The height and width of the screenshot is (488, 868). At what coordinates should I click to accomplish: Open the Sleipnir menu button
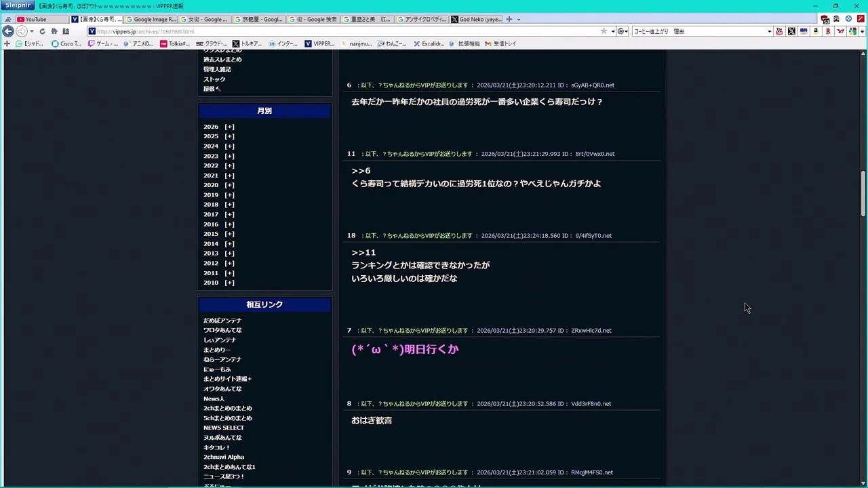pyautogui.click(x=17, y=5)
